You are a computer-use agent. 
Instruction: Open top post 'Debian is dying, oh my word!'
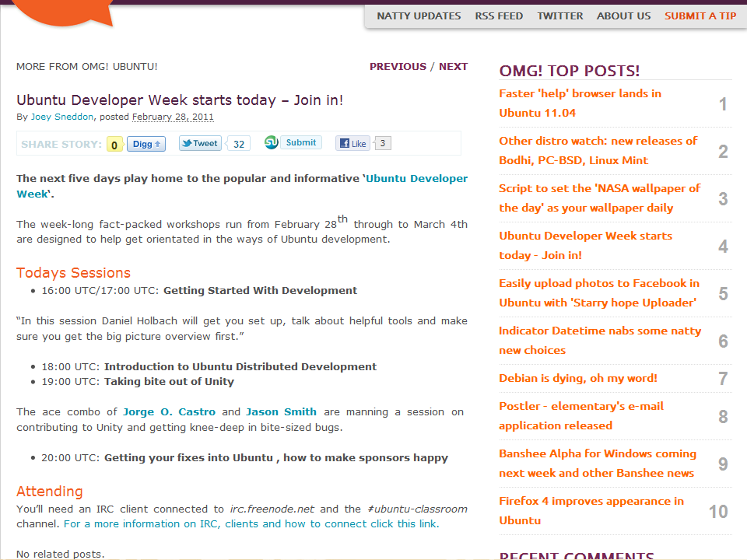(x=576, y=378)
